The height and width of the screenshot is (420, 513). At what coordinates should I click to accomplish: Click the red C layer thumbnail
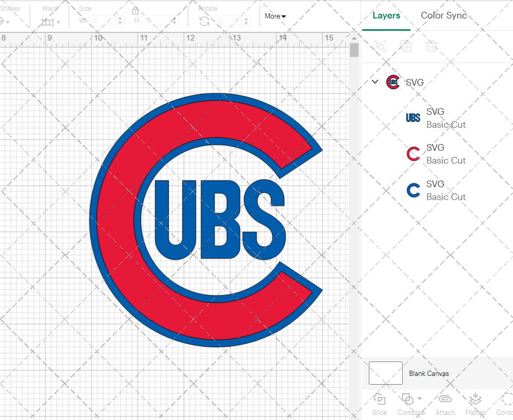coord(413,154)
